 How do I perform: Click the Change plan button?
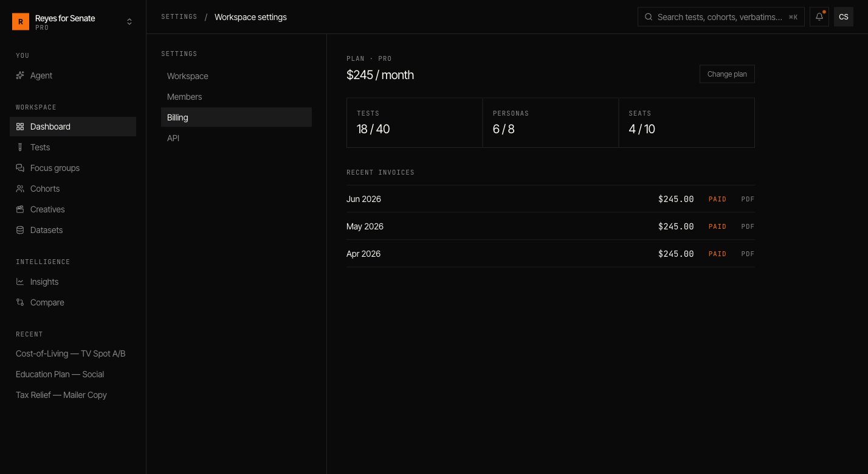[727, 74]
